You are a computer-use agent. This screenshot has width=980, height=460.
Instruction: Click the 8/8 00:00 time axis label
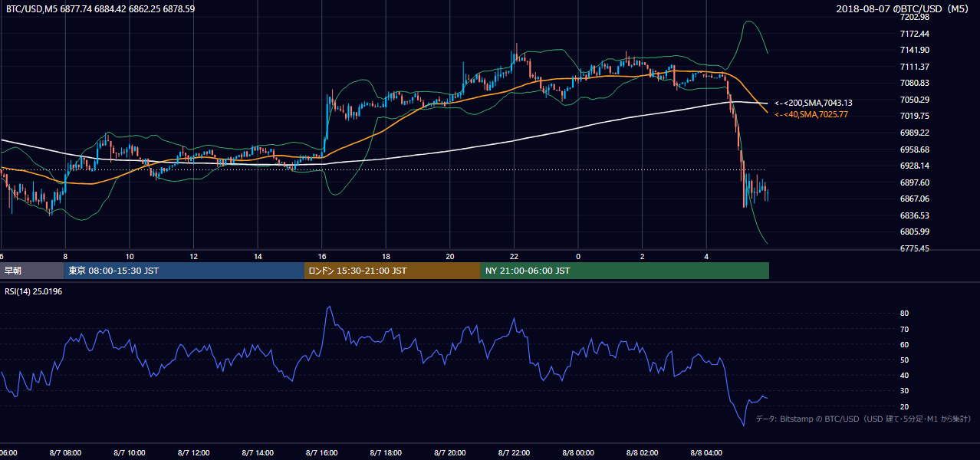[578, 452]
